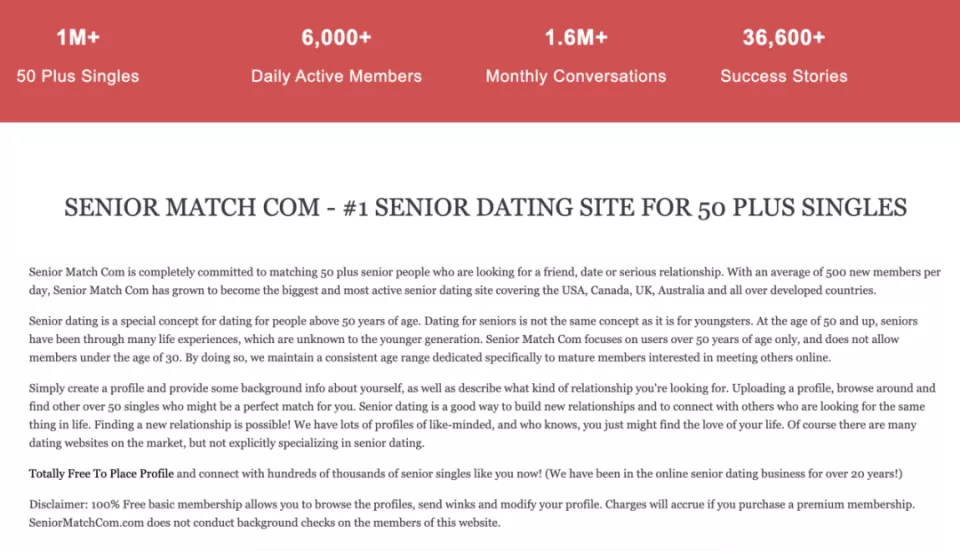This screenshot has height=551, width=960.
Task: Select the 50 Plus Singles label
Action: [78, 76]
